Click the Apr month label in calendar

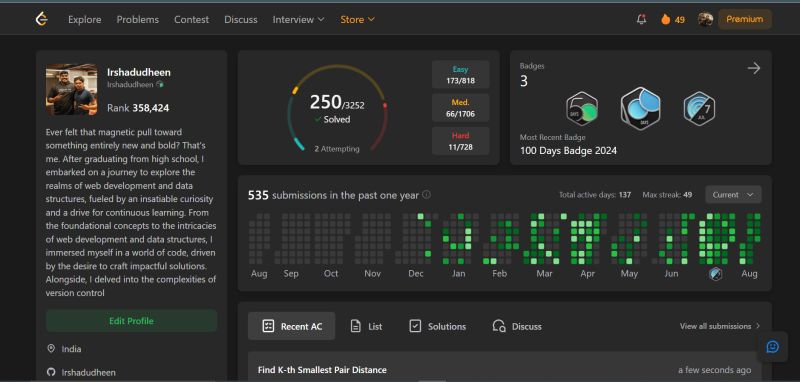[587, 274]
